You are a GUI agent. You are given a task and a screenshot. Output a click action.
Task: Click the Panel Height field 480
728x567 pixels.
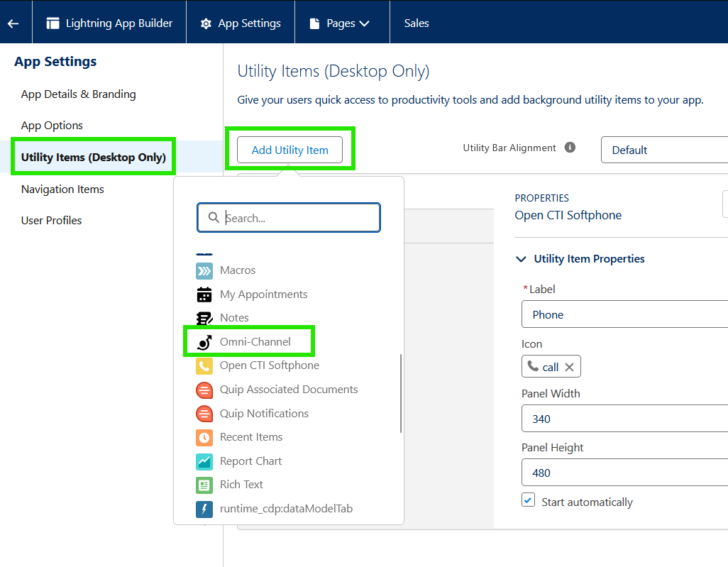pos(624,473)
